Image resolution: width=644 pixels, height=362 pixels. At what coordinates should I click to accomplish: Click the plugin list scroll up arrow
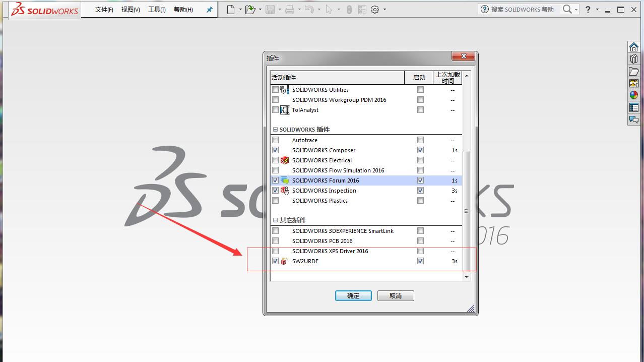(x=467, y=76)
